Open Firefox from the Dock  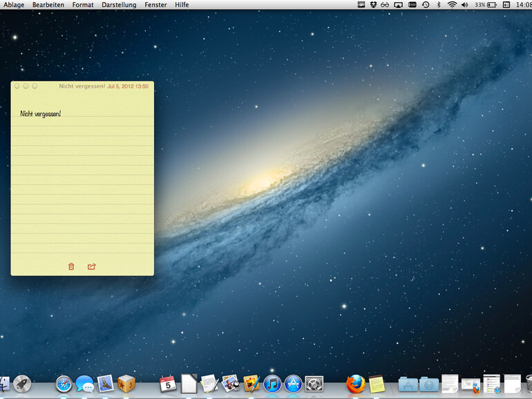pyautogui.click(x=355, y=384)
